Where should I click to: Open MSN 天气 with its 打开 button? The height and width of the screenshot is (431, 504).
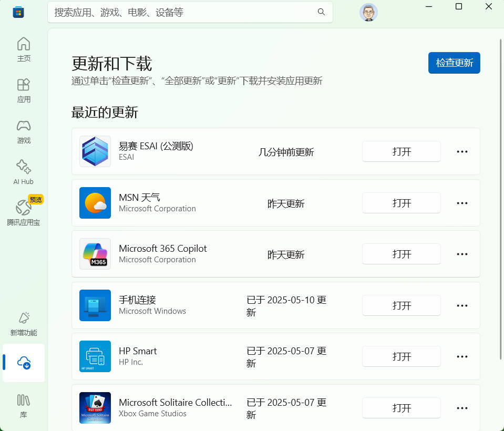tap(402, 203)
